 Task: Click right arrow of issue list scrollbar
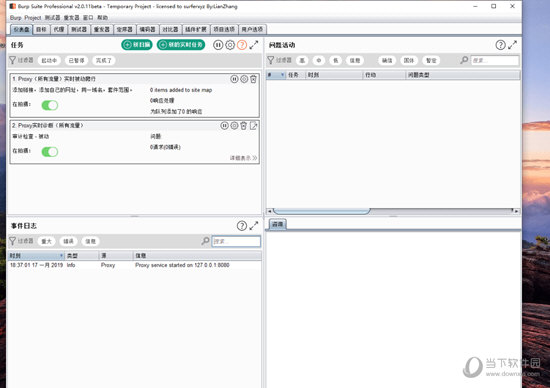coord(516,211)
